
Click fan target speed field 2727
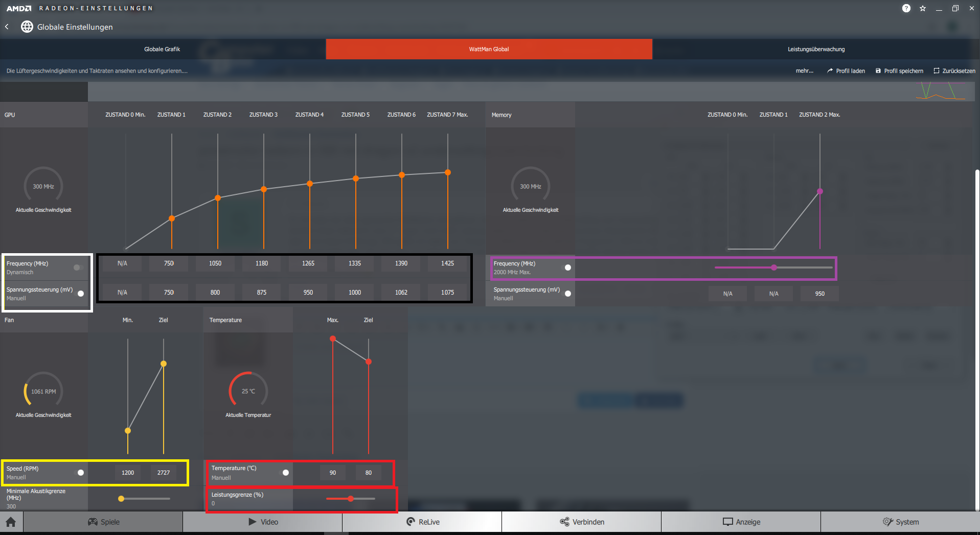164,473
